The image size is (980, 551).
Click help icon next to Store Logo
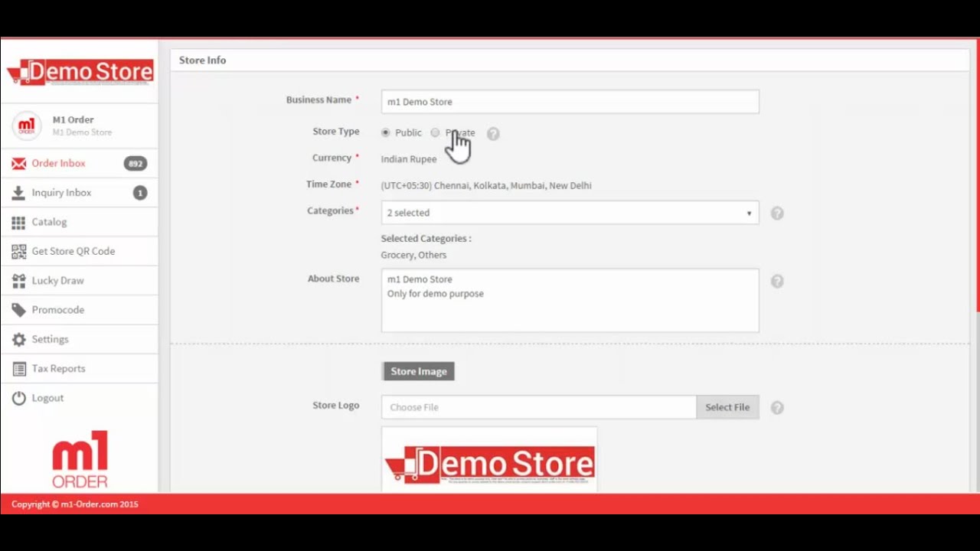(777, 408)
